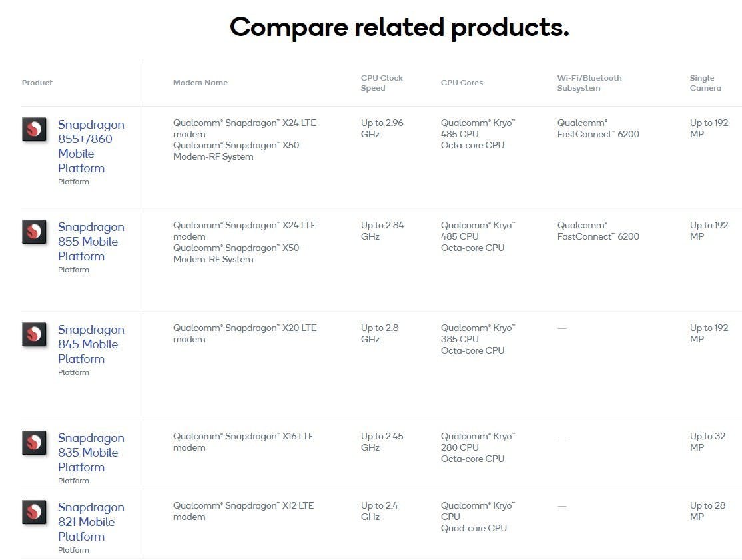Open Snapdragon 855 Mobile Platform link
This screenshot has width=742, height=560.
tap(91, 242)
